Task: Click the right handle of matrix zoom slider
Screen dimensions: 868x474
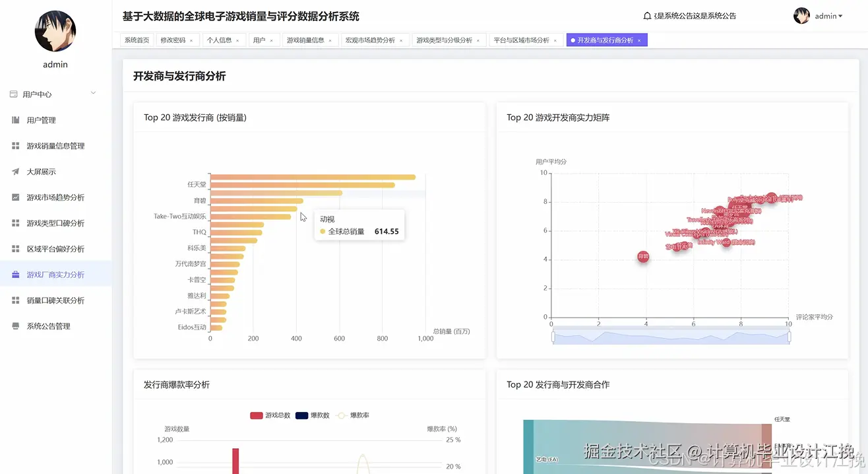Action: coord(789,337)
